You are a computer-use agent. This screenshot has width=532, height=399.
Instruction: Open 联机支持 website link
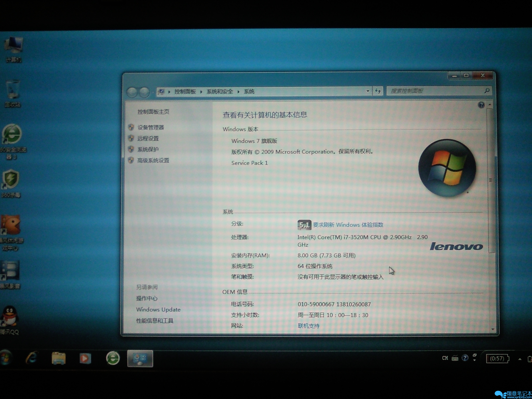coord(309,326)
